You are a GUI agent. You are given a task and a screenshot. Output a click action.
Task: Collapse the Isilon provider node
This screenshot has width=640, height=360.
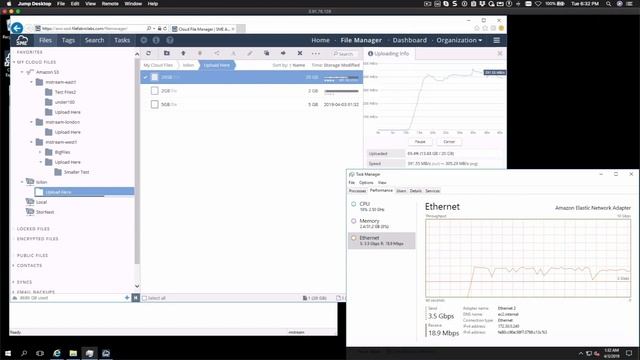[22, 182]
